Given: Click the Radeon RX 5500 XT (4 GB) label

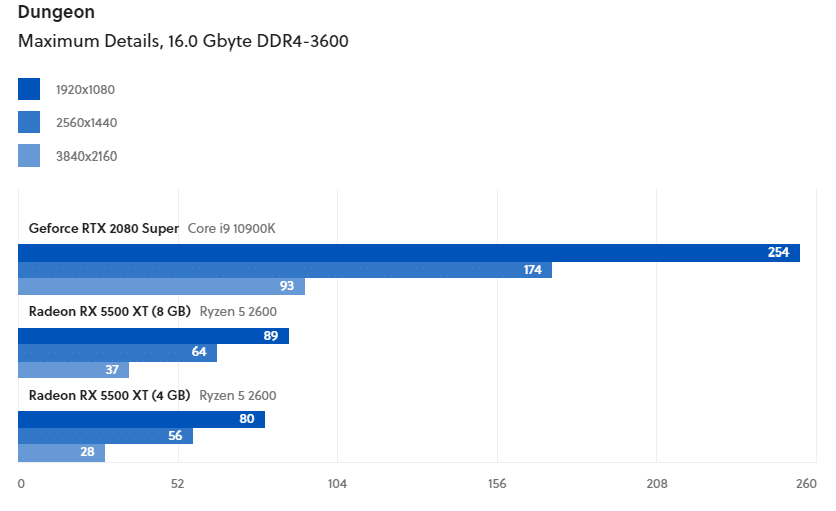Looking at the screenshot, I should click(x=109, y=395).
